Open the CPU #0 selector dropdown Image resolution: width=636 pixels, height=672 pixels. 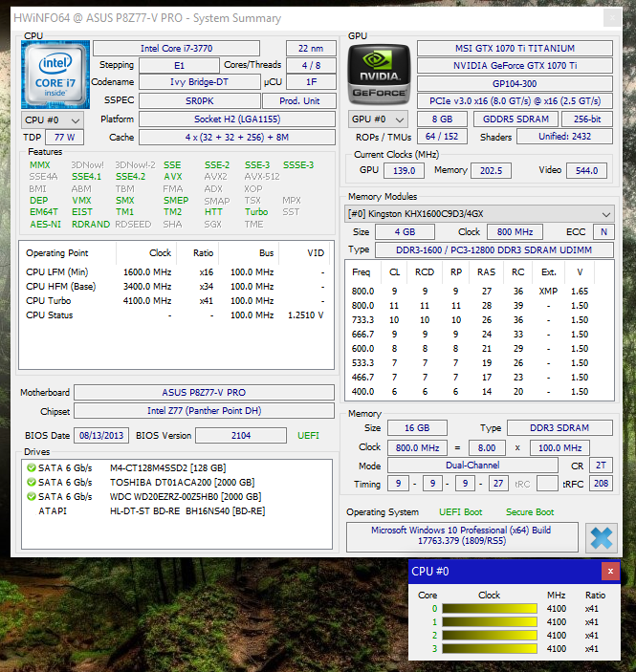(x=53, y=120)
